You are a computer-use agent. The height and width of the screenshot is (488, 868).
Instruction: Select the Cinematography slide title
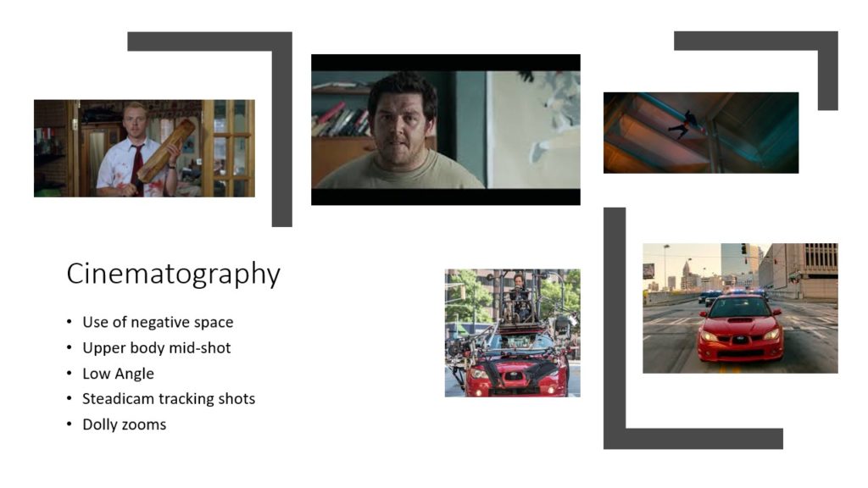coord(173,274)
